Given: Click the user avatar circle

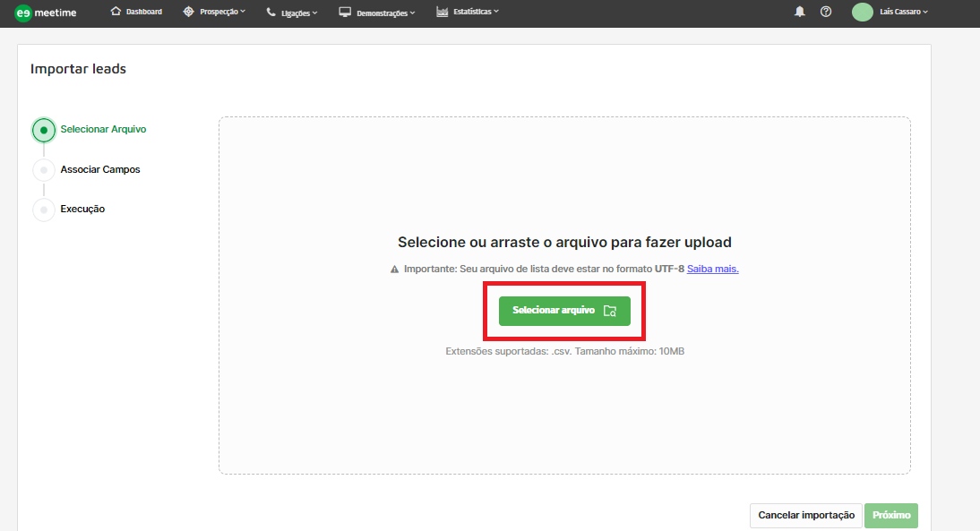Looking at the screenshot, I should click(862, 12).
